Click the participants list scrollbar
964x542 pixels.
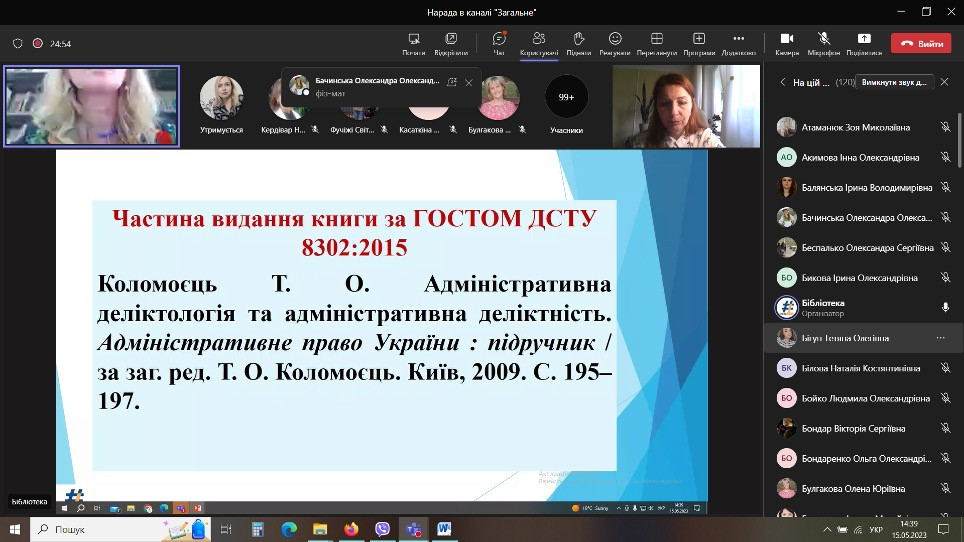[959, 140]
